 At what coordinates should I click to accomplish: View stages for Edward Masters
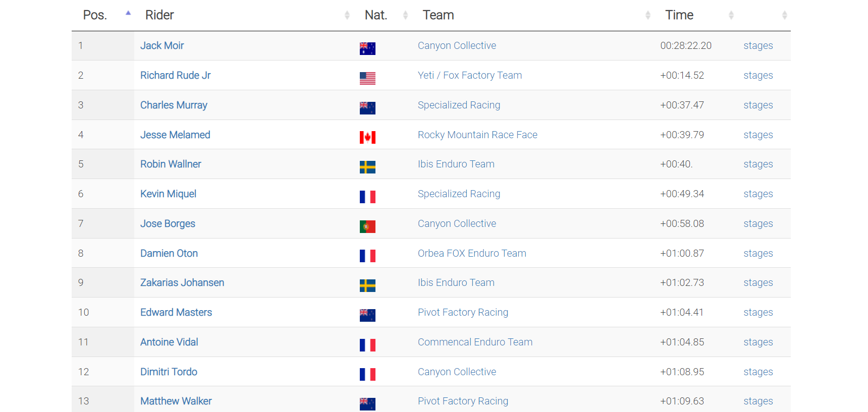pos(758,313)
